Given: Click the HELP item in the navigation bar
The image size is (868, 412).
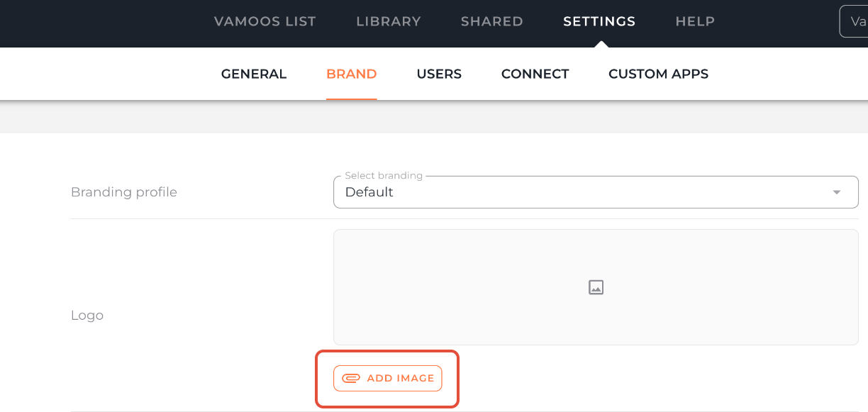Looking at the screenshot, I should (x=695, y=21).
